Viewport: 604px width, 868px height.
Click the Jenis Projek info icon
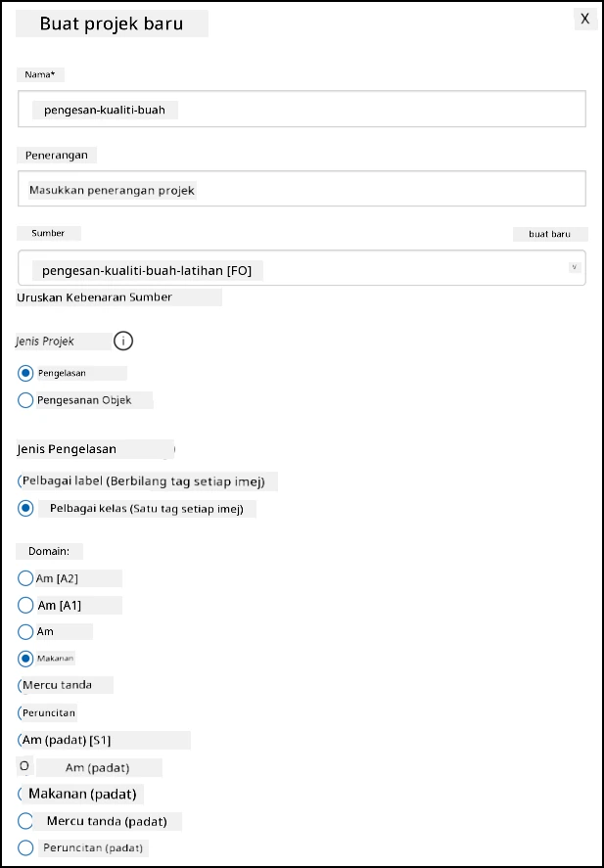pyautogui.click(x=123, y=341)
